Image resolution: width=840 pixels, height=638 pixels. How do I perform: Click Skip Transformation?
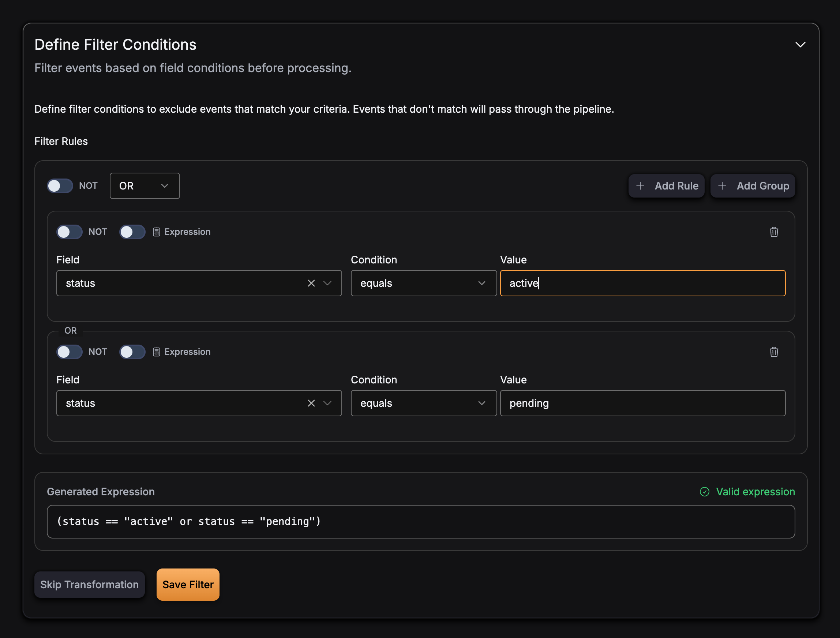[89, 585]
